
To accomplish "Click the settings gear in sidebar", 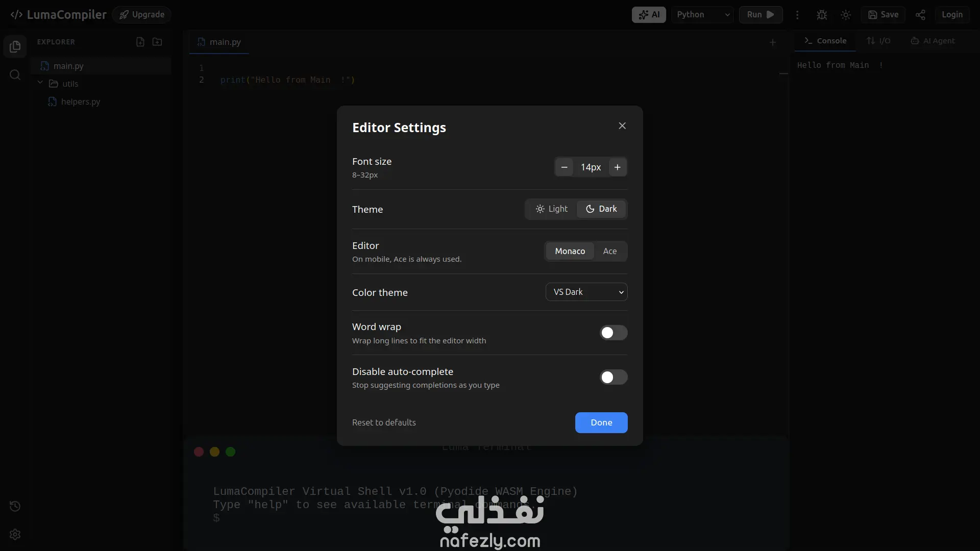I will tap(15, 534).
